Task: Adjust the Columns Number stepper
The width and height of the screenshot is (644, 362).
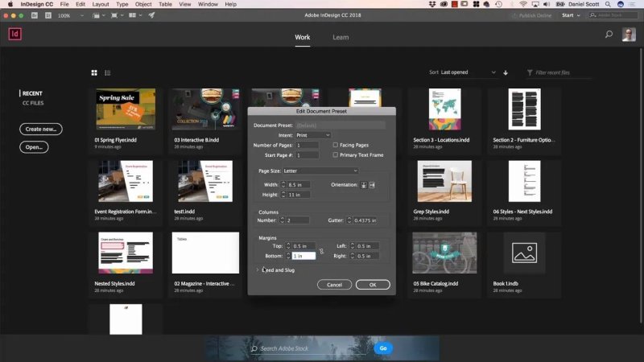Action: point(283,220)
